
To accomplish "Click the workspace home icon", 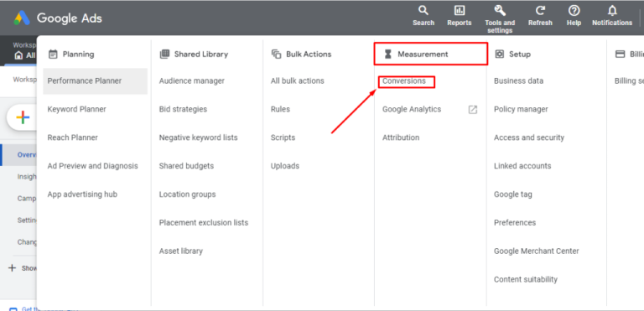I will 18,55.
